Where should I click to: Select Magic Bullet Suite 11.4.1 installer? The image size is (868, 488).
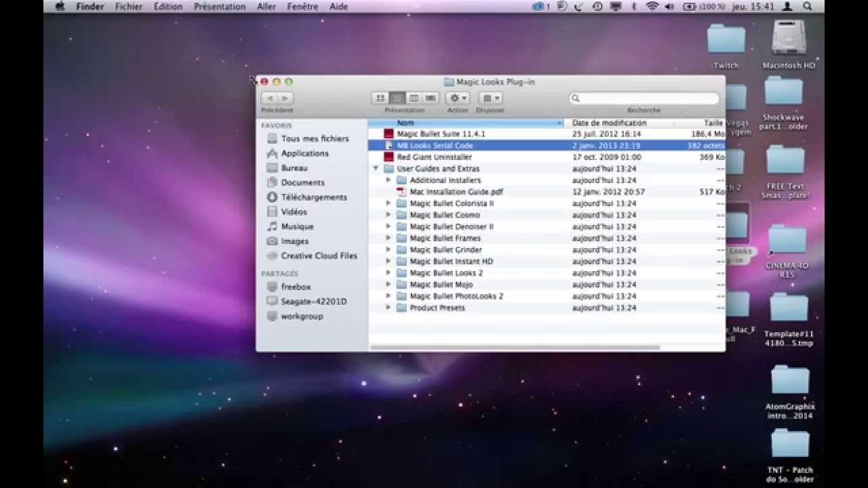coord(547,134)
